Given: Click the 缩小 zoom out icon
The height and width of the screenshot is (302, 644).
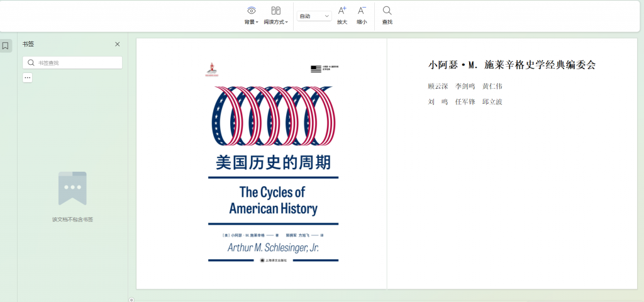Looking at the screenshot, I should pos(362,11).
